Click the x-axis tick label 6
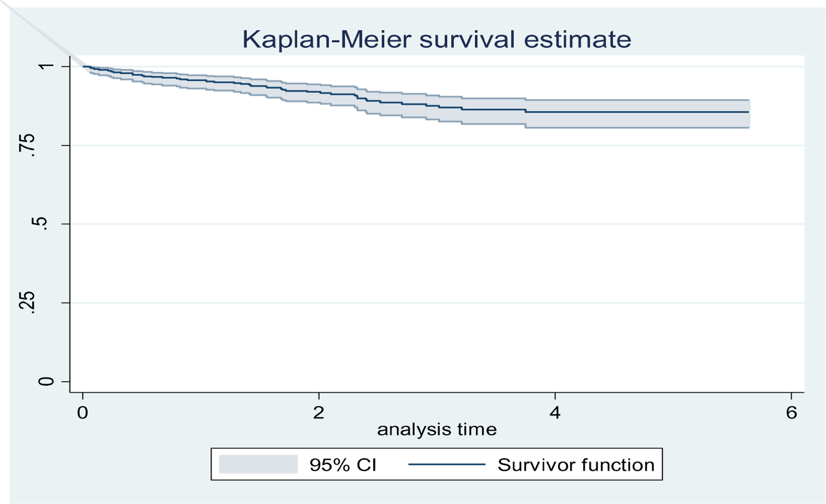The width and height of the screenshot is (826, 504). 791,413
